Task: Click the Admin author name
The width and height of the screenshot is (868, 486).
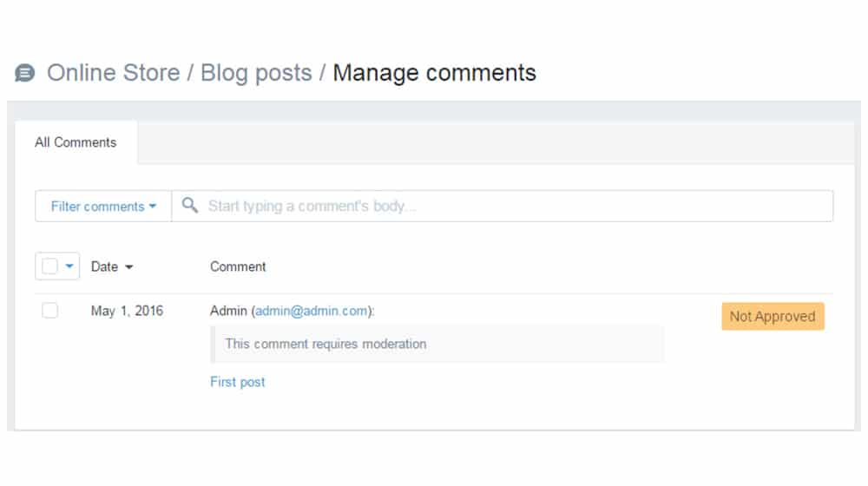Action: click(228, 311)
